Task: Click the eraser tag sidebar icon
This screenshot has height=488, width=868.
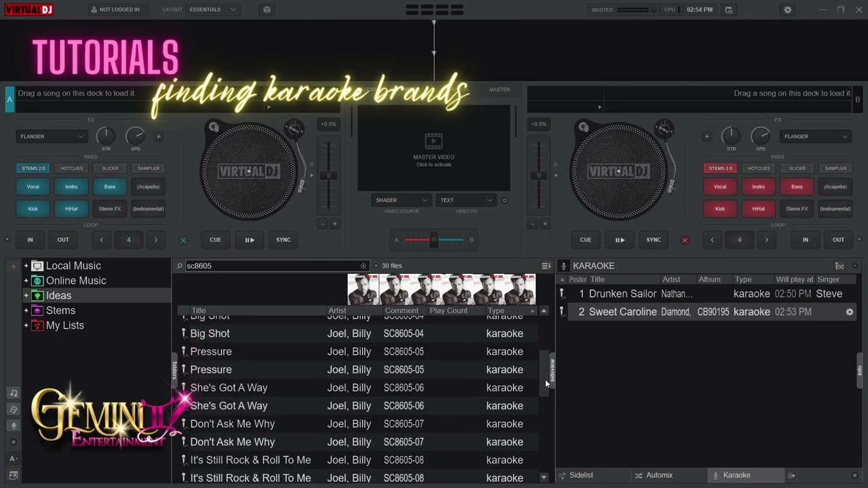Action: pyautogui.click(x=14, y=409)
